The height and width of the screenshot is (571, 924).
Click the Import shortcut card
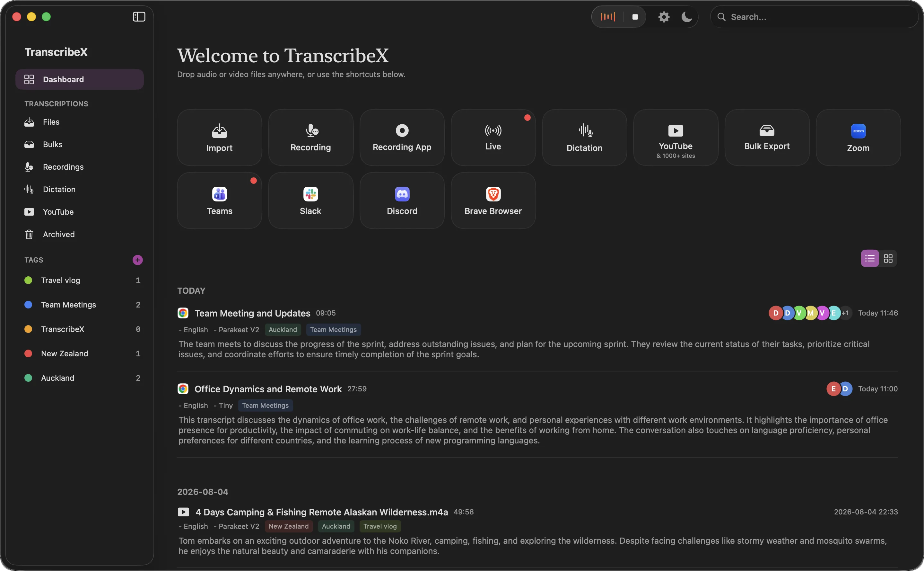click(219, 138)
